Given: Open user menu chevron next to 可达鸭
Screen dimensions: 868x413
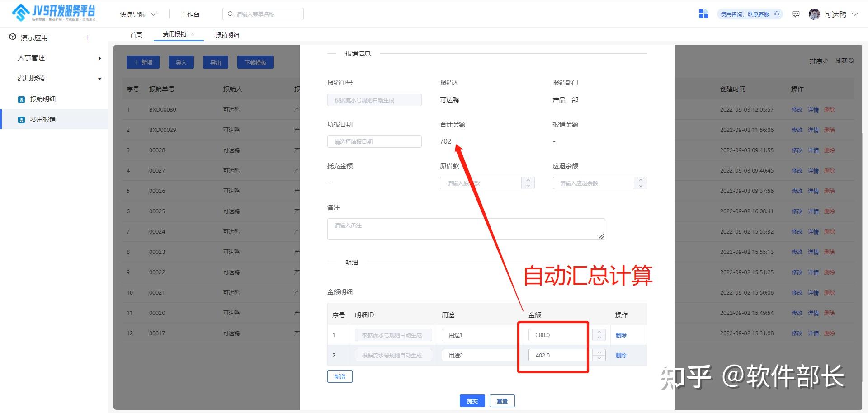Looking at the screenshot, I should [855, 14].
